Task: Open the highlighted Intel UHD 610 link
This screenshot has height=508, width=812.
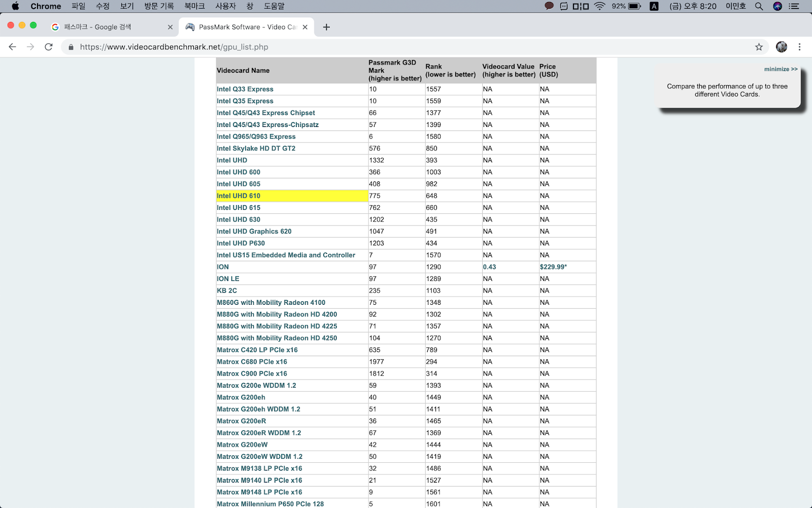Action: click(x=239, y=196)
